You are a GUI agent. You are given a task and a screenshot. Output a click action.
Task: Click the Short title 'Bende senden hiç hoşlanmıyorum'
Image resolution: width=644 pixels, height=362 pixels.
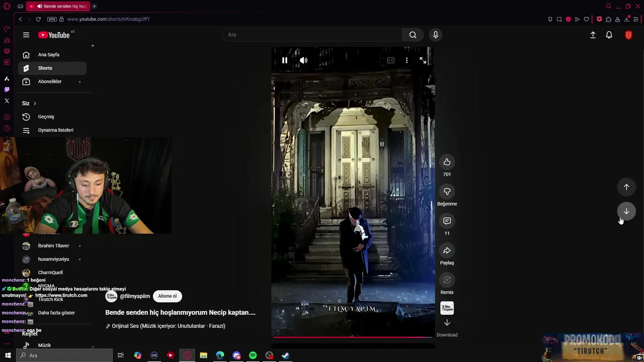(x=180, y=312)
